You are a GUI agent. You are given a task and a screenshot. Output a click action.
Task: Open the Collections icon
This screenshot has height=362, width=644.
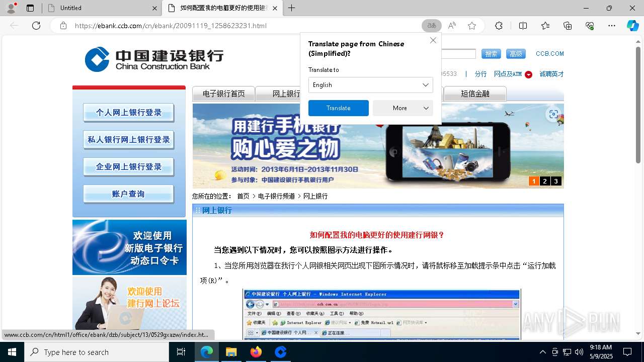pyautogui.click(x=568, y=26)
